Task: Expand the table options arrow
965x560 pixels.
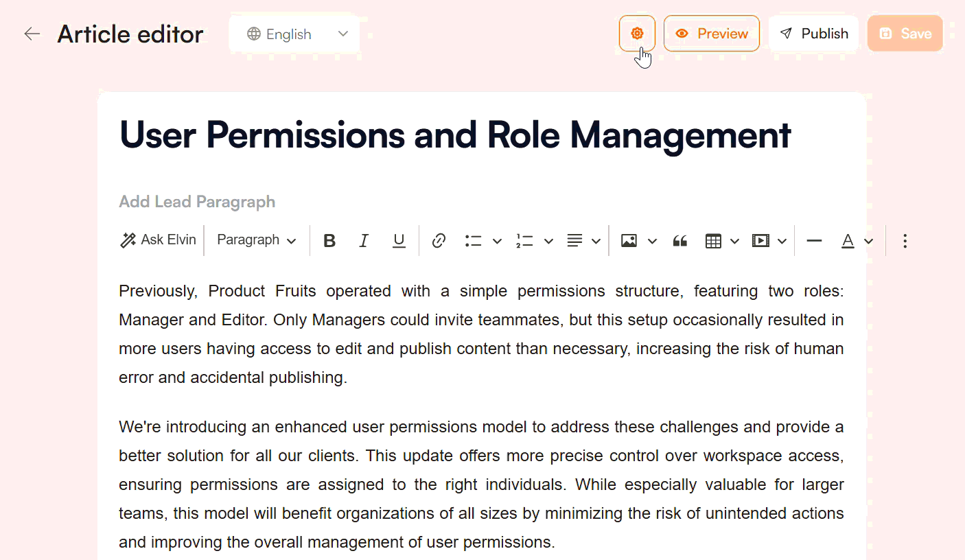Action: pyautogui.click(x=734, y=241)
